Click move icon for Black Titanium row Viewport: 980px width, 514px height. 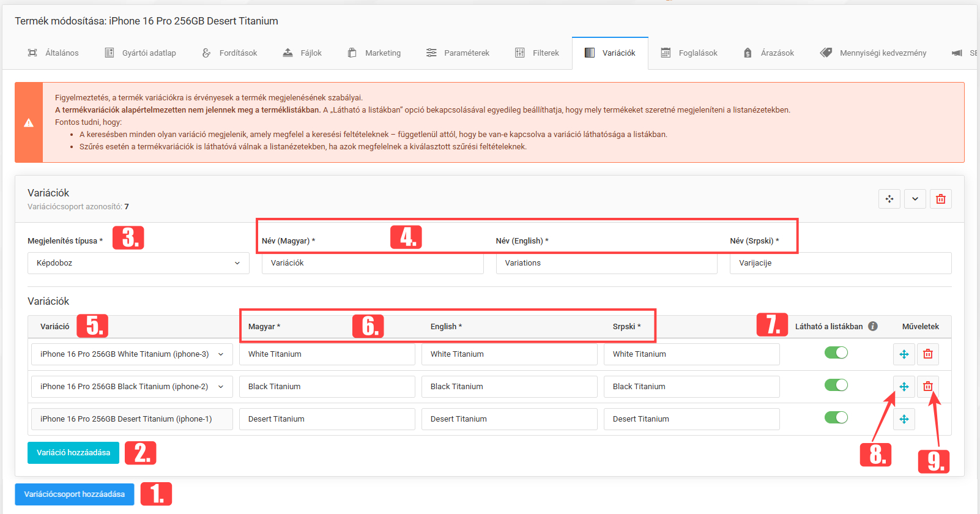904,387
